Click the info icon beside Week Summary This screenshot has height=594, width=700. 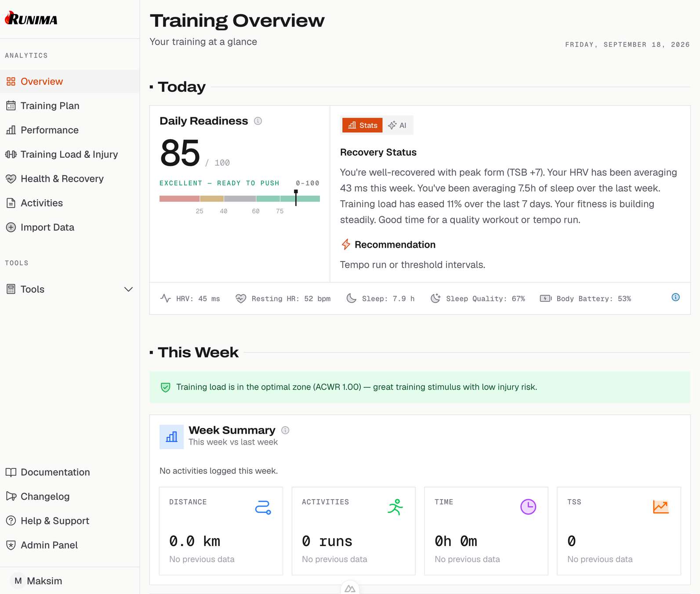tap(285, 430)
